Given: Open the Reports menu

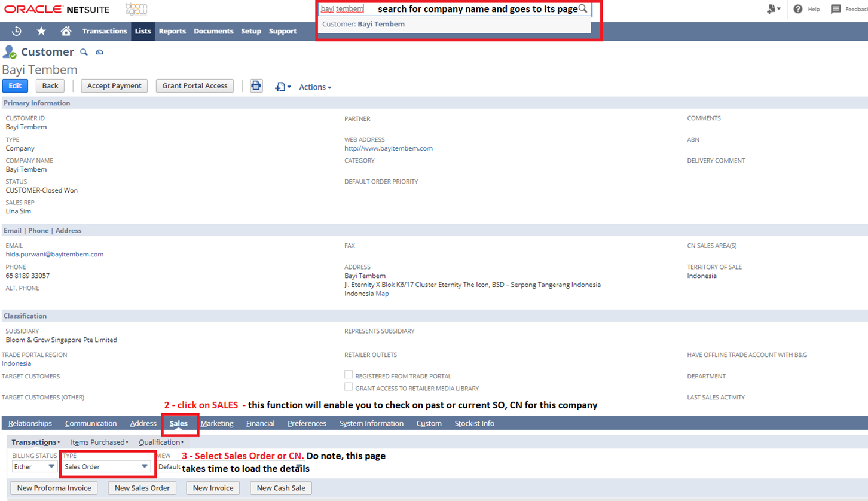Looking at the screenshot, I should 172,31.
